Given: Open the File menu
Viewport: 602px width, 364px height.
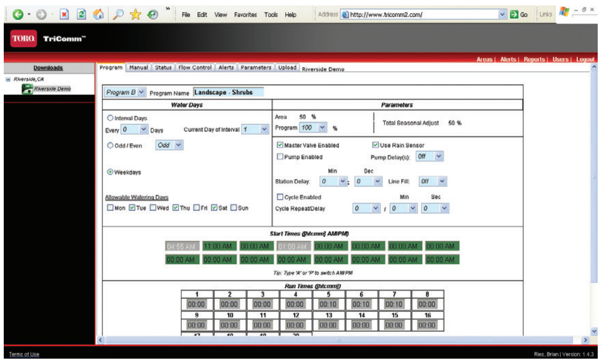Looking at the screenshot, I should pyautogui.click(x=186, y=14).
